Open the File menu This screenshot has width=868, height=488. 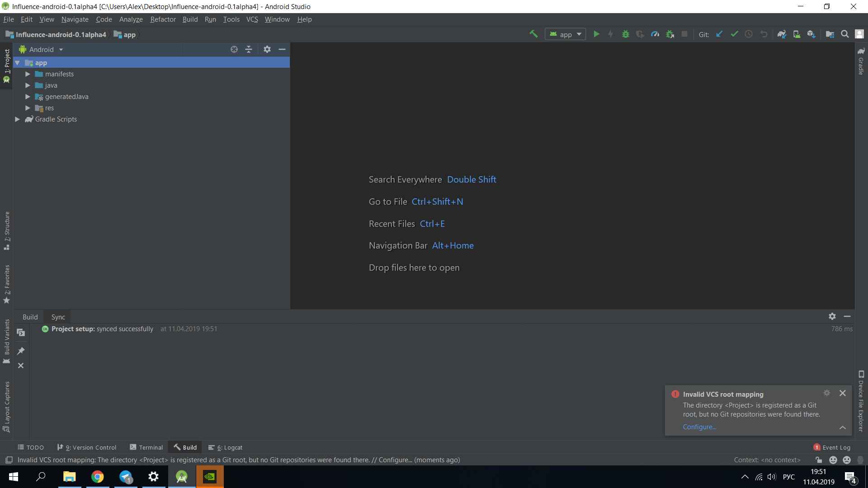pyautogui.click(x=9, y=19)
